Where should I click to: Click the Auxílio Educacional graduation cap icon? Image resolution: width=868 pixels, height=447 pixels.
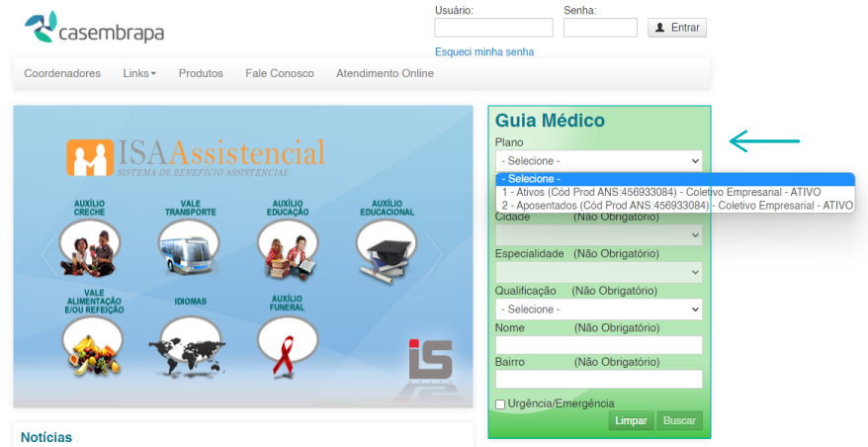[x=386, y=250]
